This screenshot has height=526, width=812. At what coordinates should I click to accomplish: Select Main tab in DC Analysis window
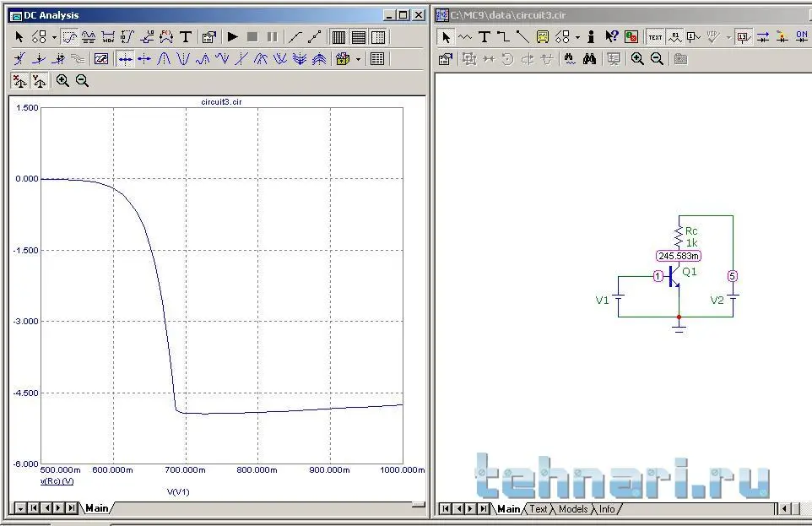tap(97, 508)
